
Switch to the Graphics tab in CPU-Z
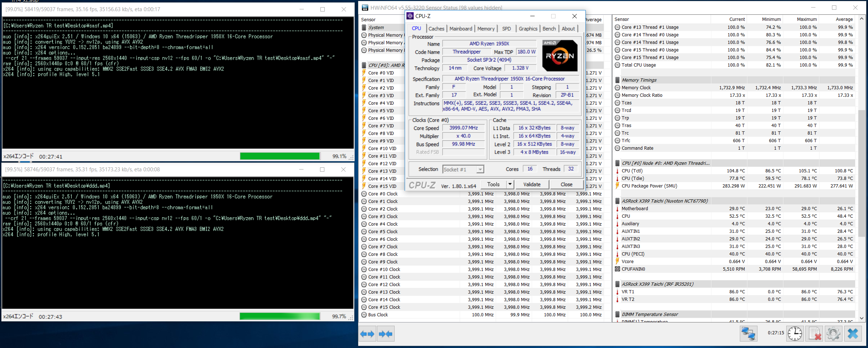pyautogui.click(x=528, y=29)
